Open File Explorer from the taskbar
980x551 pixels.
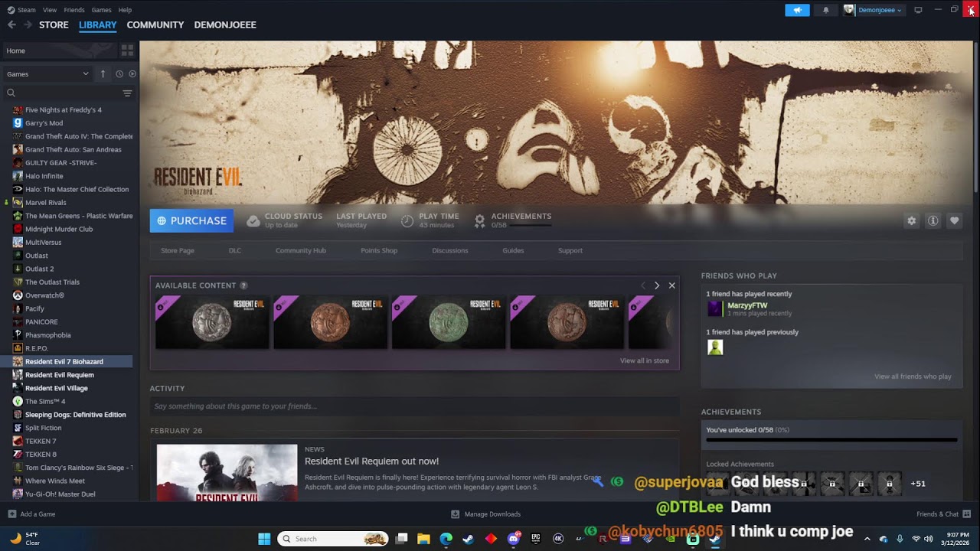click(423, 539)
